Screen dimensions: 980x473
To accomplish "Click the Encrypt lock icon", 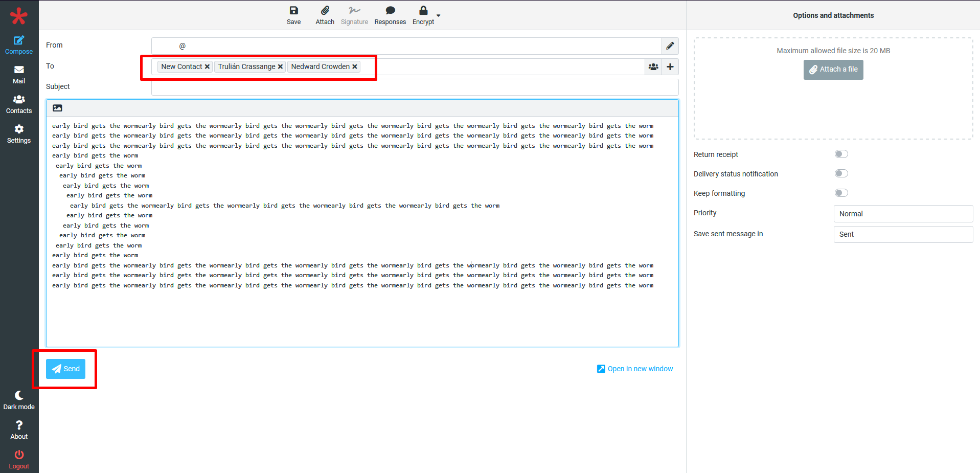I will pyautogui.click(x=423, y=11).
